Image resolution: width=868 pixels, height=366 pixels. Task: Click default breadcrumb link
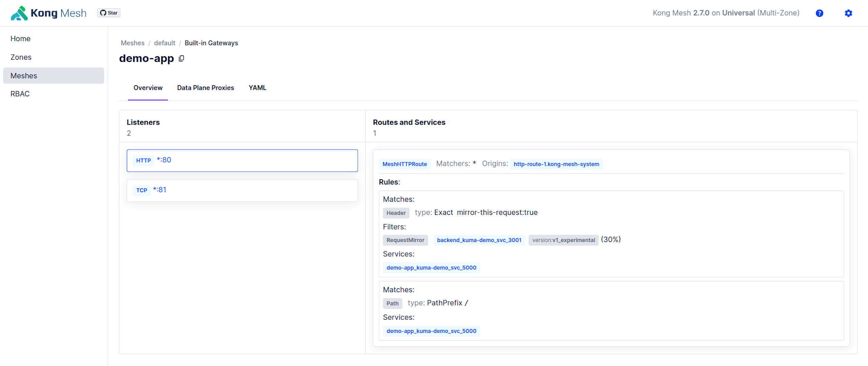tap(164, 43)
